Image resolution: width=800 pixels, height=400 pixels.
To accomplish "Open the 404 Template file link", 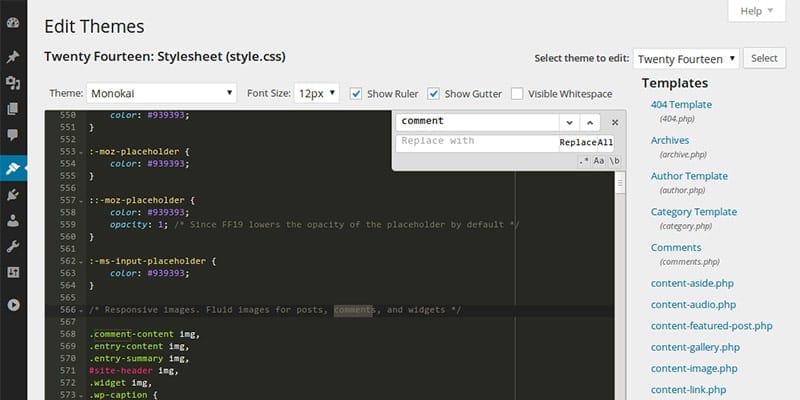I will tap(681, 104).
